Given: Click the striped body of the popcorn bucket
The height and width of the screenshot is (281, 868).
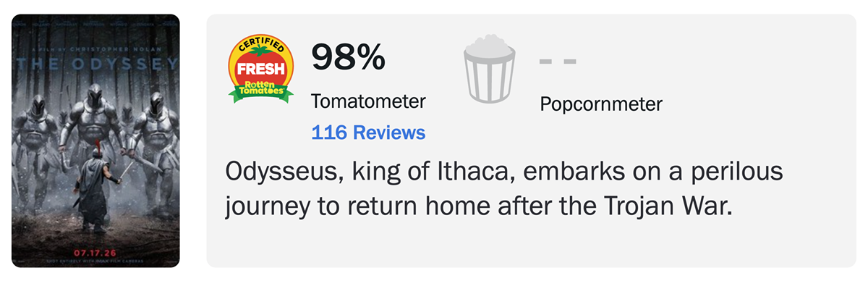Looking at the screenshot, I should pos(490,77).
